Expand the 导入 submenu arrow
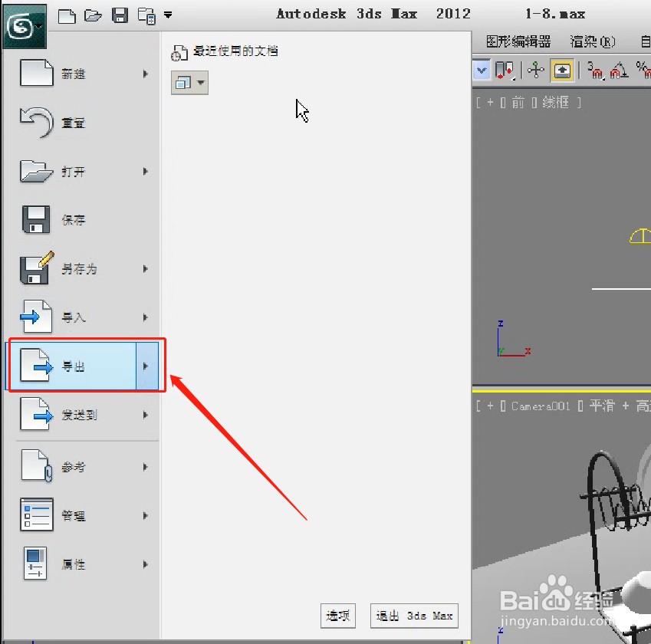The height and width of the screenshot is (644, 651). (x=146, y=317)
